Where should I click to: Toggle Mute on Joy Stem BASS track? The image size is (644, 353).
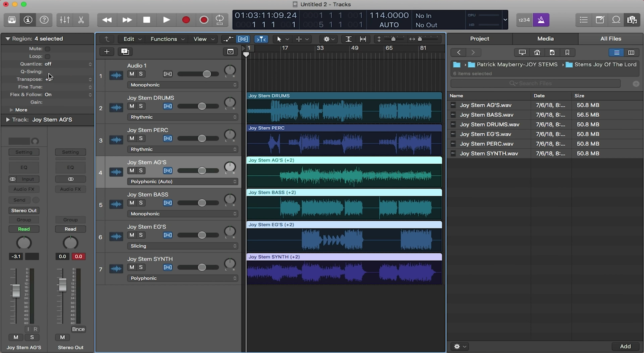click(x=132, y=203)
